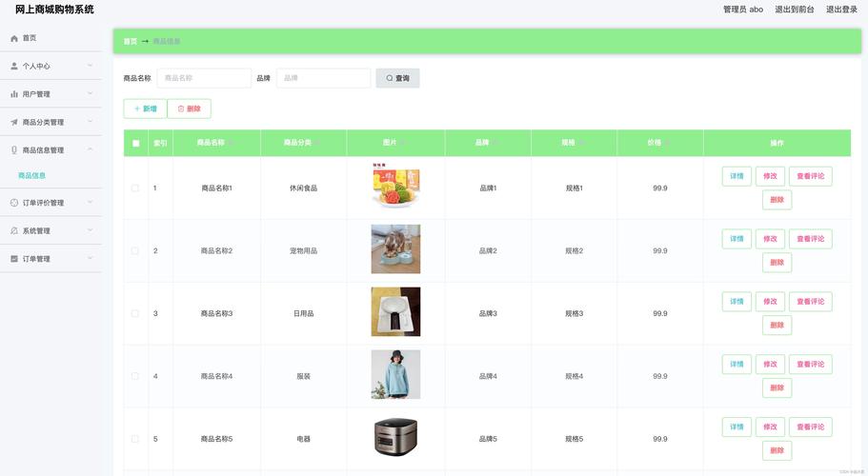
Task: Click the 用户管理 sidebar icon
Action: 14,94
